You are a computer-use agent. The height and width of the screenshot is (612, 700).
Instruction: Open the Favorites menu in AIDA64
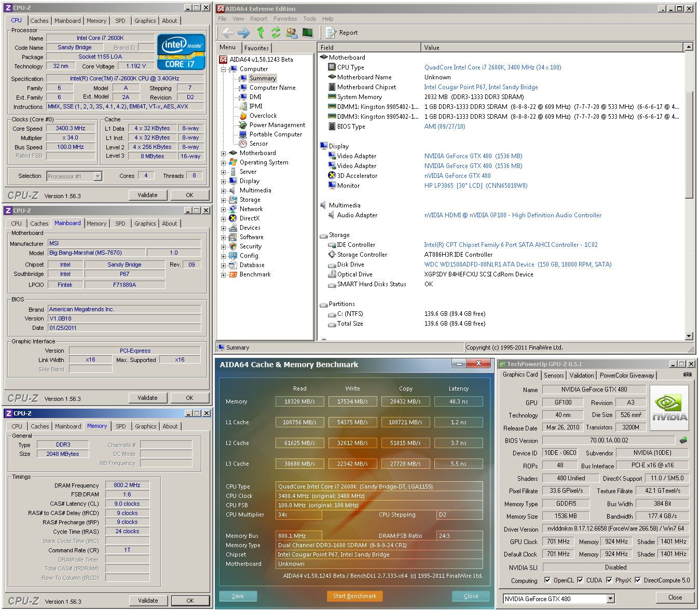[285, 19]
